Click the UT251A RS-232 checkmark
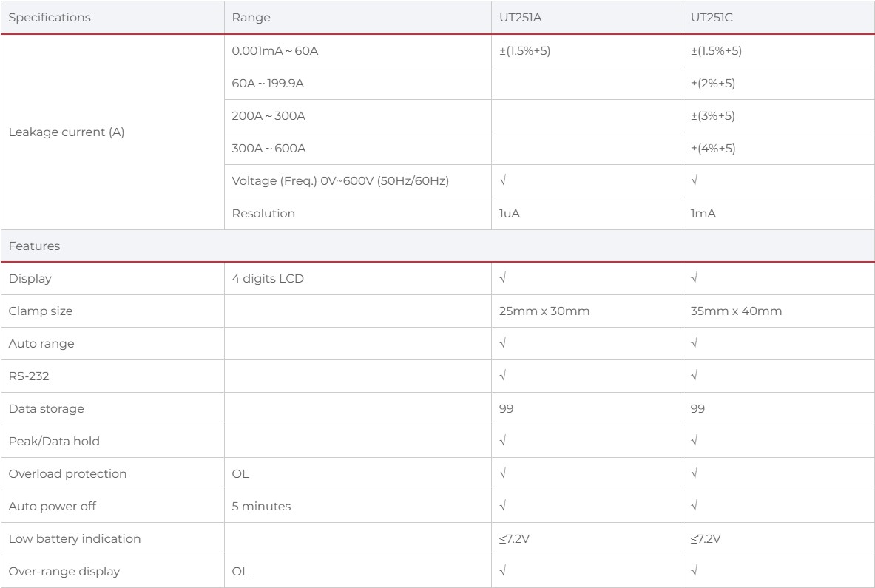Image resolution: width=875 pixels, height=588 pixels. [503, 376]
